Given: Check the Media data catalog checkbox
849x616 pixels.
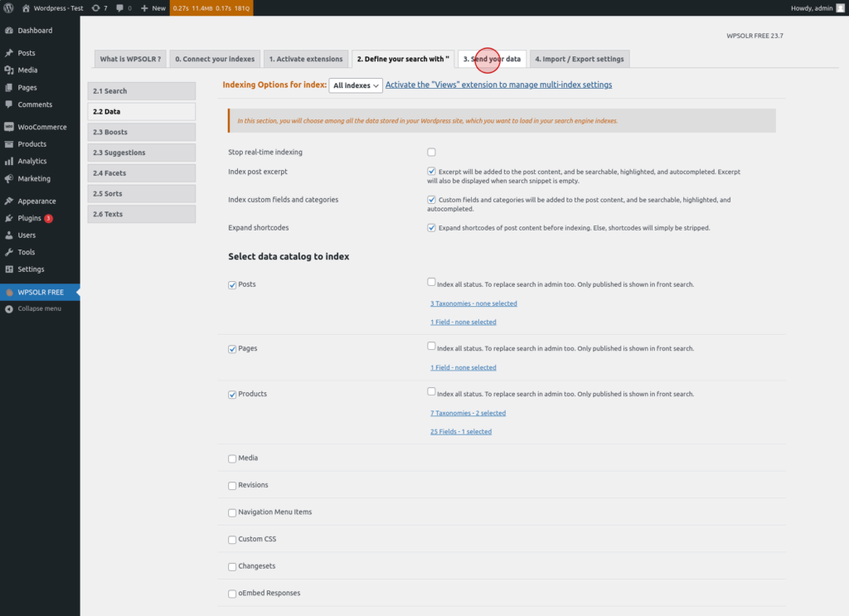Looking at the screenshot, I should 232,458.
